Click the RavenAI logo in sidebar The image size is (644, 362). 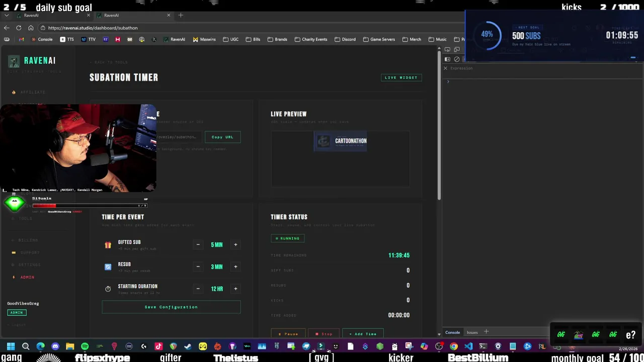click(32, 61)
